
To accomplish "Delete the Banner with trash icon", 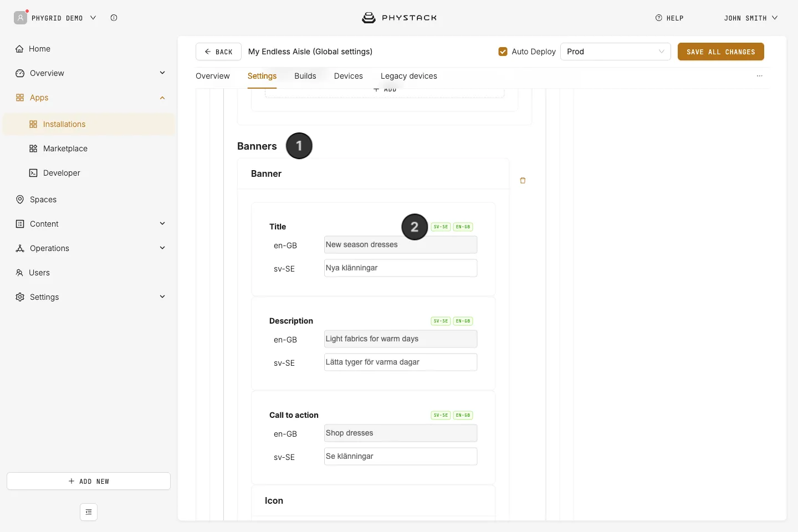I will point(523,181).
